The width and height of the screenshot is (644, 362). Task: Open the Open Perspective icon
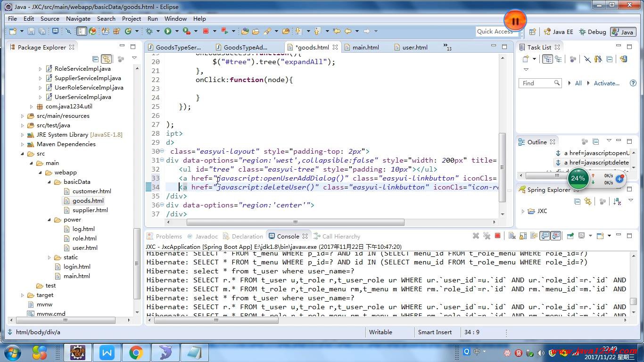click(532, 32)
